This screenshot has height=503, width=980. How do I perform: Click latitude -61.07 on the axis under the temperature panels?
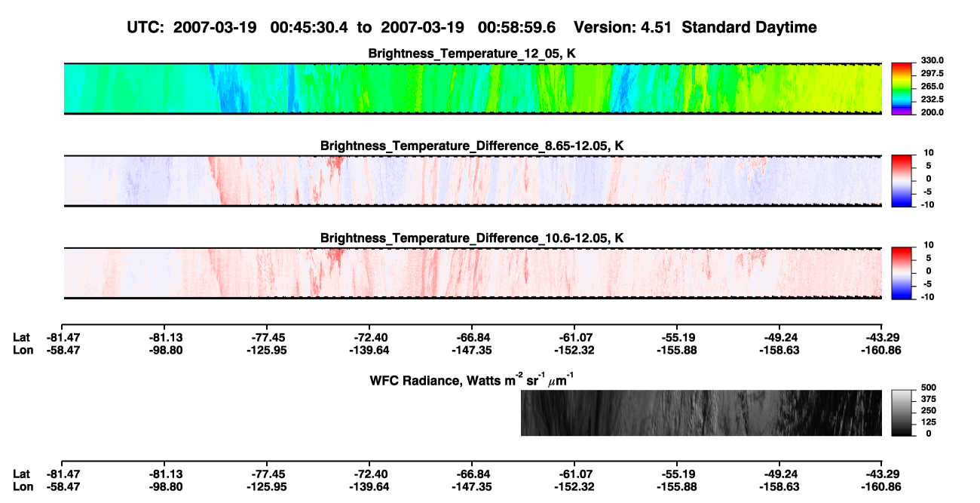[x=574, y=337]
